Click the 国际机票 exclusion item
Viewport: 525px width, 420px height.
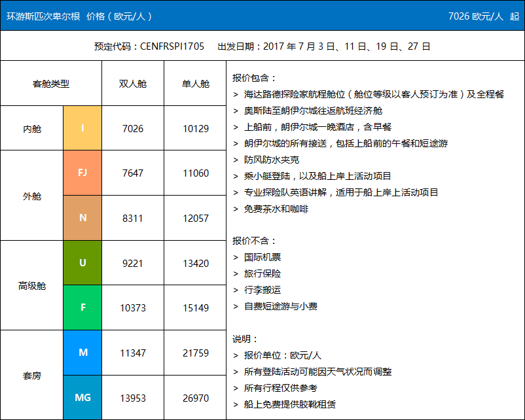(262, 257)
